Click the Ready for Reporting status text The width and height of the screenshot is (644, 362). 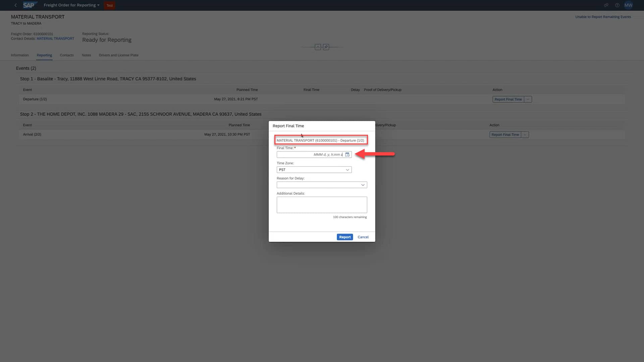click(x=107, y=40)
